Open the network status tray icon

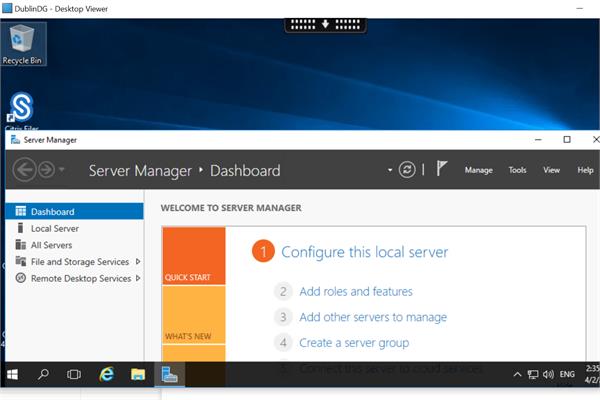pos(533,374)
